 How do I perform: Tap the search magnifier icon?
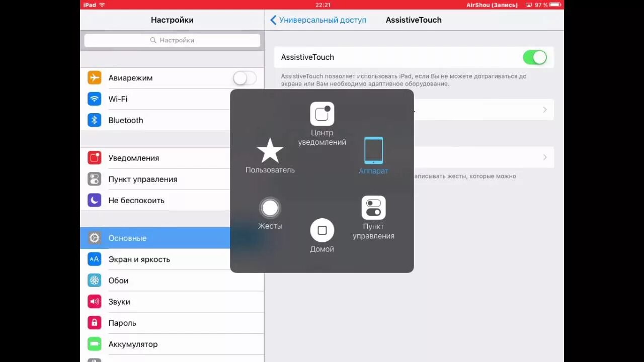(153, 40)
